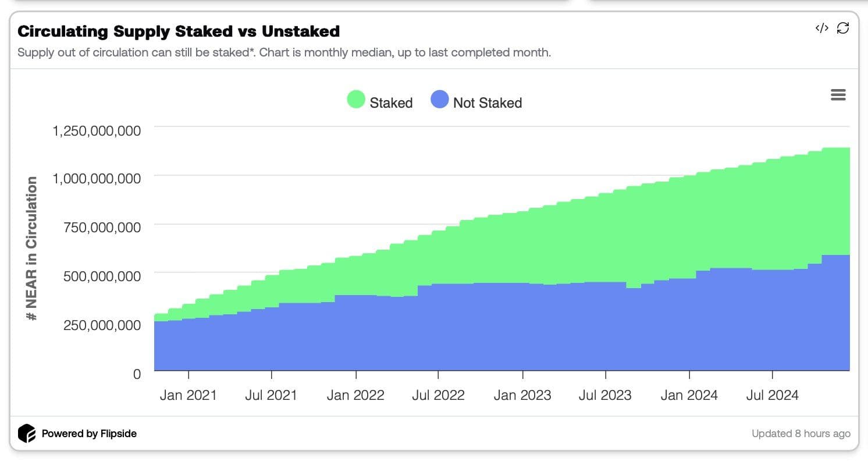Select the Jan 2023 axis label

522,395
